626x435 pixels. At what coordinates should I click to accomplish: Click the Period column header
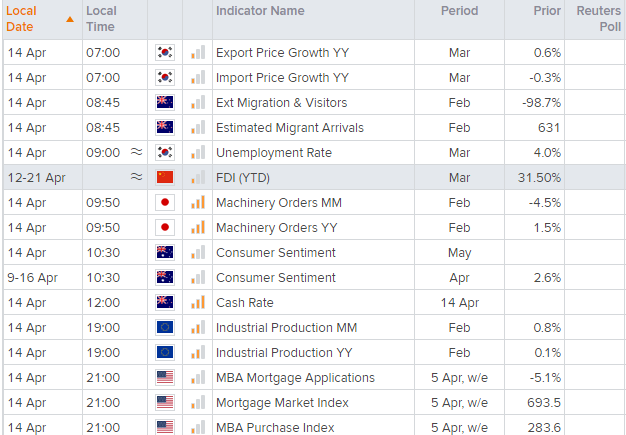tap(461, 11)
